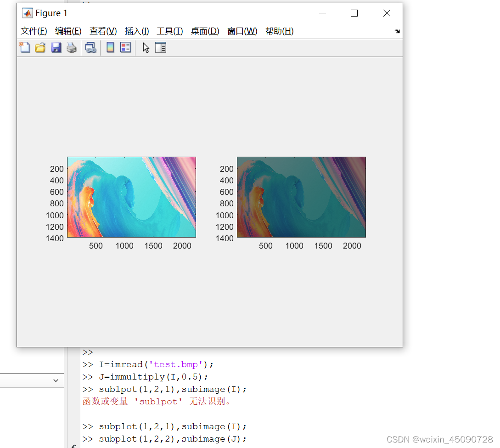The width and height of the screenshot is (500, 448).
Task: Expand the dropdown chevron in left panel
Action: pyautogui.click(x=56, y=380)
